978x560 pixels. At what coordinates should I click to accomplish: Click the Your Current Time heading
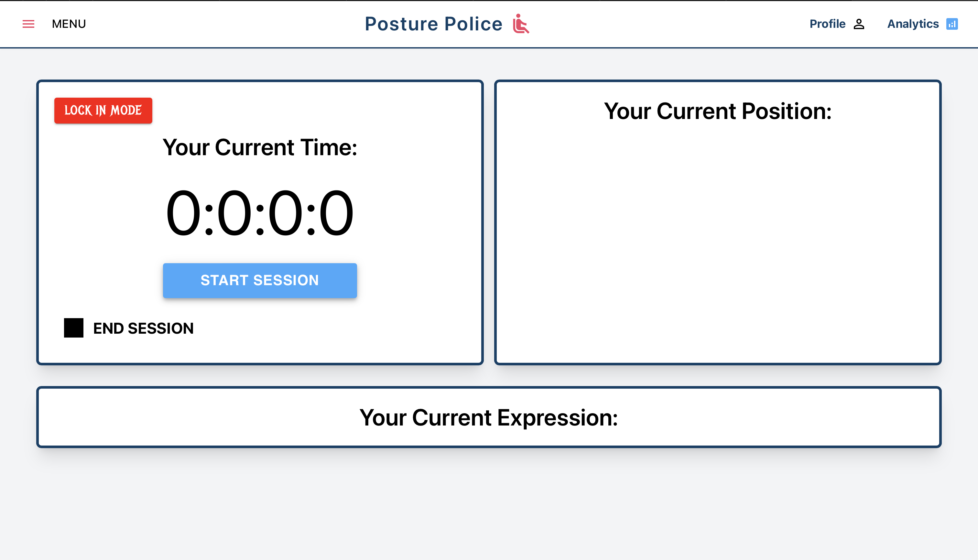click(x=260, y=147)
